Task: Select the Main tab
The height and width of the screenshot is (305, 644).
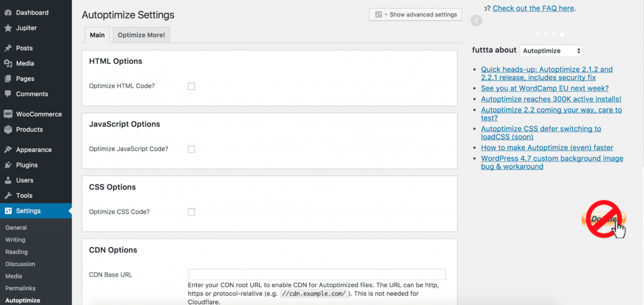Action: click(97, 35)
